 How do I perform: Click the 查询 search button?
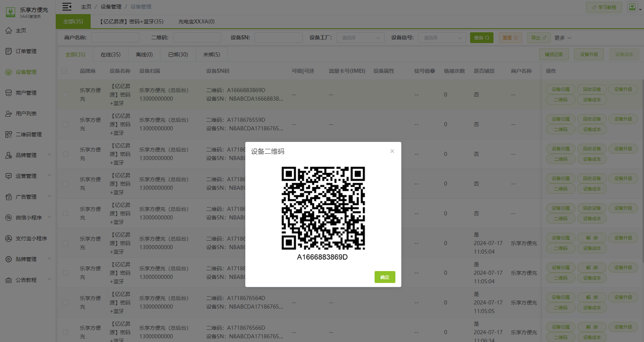pyautogui.click(x=482, y=38)
